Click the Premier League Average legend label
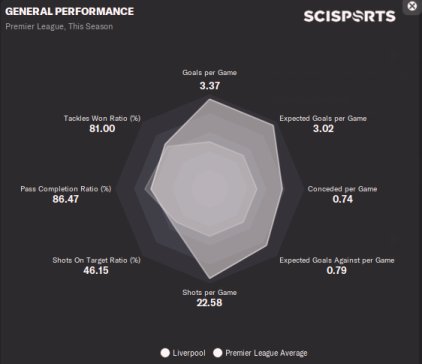This screenshot has width=422, height=364. pos(266,353)
